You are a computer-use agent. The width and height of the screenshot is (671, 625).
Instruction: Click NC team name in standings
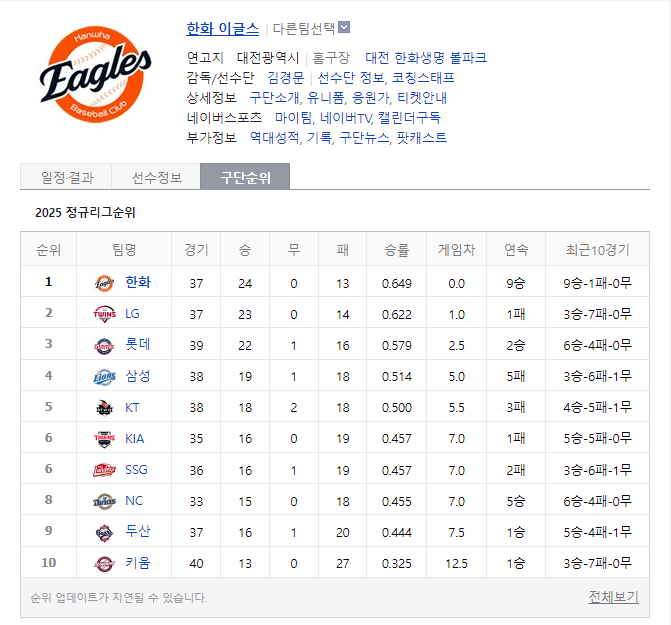(x=134, y=501)
